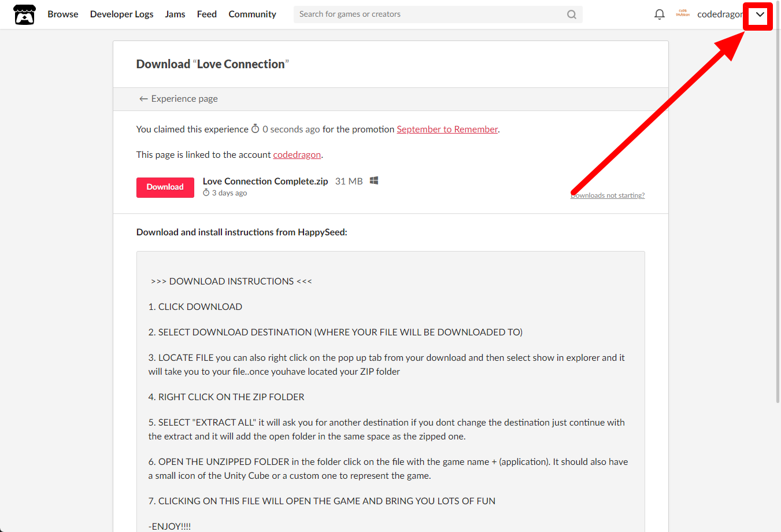Click the Download Love Connection heading
Viewport: 781px width, 532px height.
tap(213, 64)
